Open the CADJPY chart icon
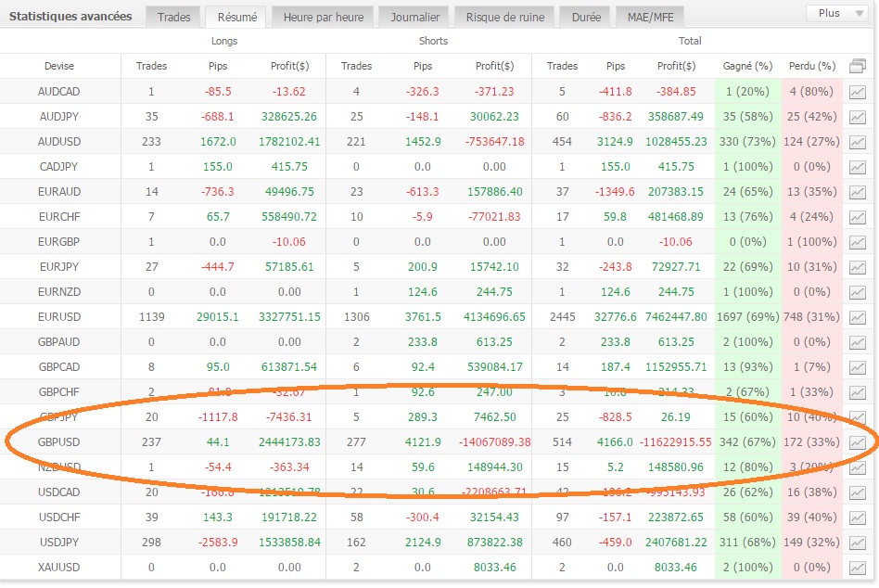The height and width of the screenshot is (588, 879). [858, 167]
